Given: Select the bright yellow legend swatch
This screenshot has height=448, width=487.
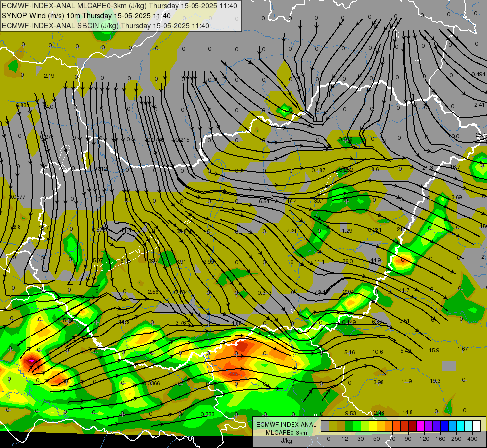Looking at the screenshot, I should pyautogui.click(x=373, y=426).
